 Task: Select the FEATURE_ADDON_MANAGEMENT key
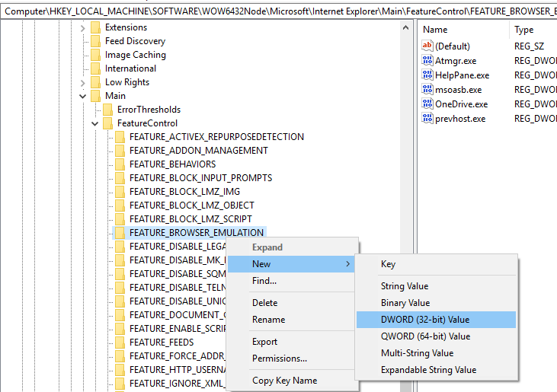click(198, 151)
